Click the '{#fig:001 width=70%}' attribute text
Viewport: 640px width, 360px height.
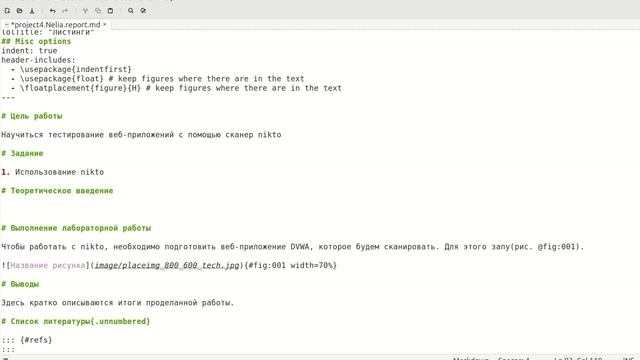click(291, 265)
